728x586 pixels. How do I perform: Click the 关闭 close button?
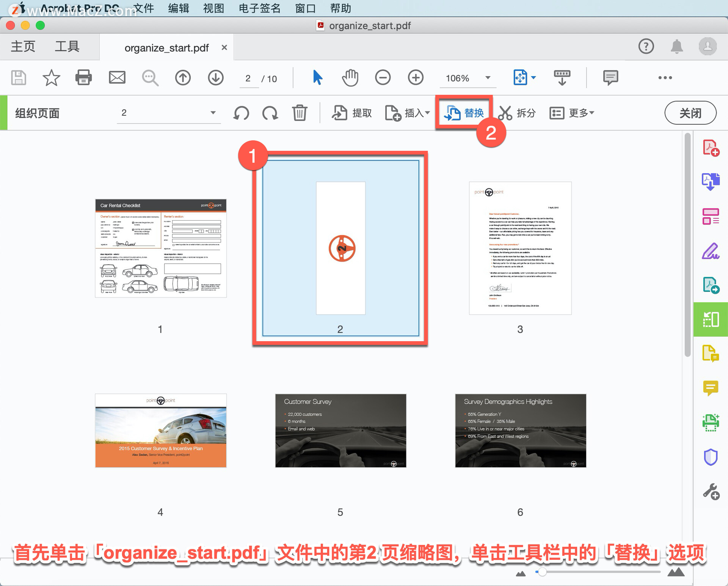coord(690,113)
